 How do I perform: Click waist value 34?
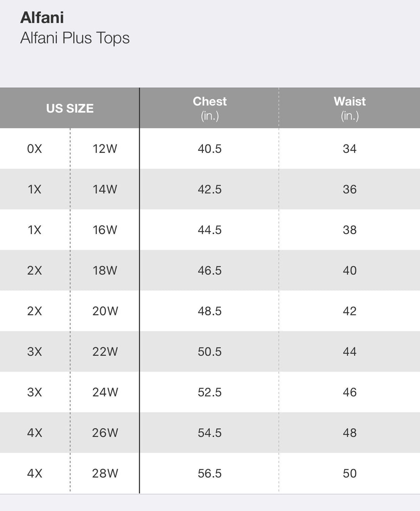point(350,149)
